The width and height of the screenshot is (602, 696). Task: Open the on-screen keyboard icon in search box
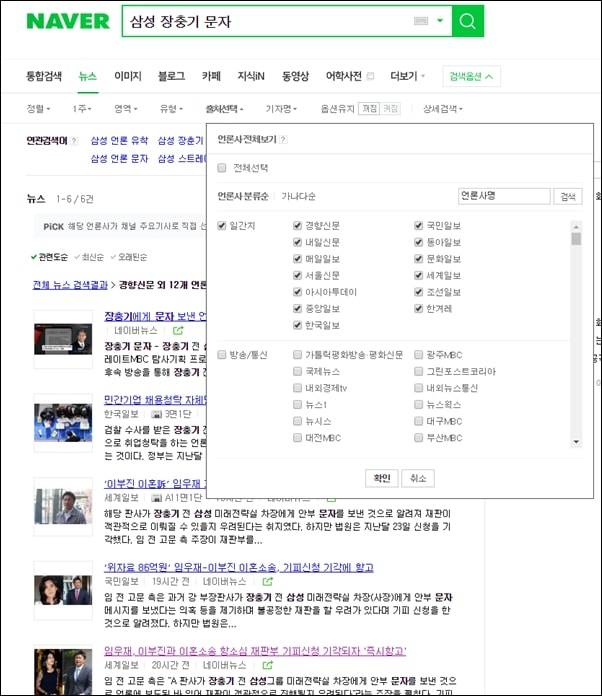[x=420, y=21]
